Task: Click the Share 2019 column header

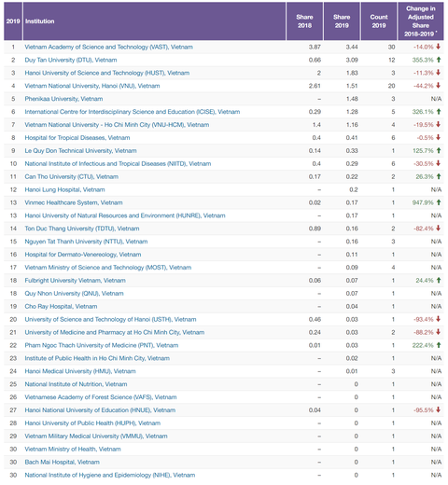Action: click(342, 21)
